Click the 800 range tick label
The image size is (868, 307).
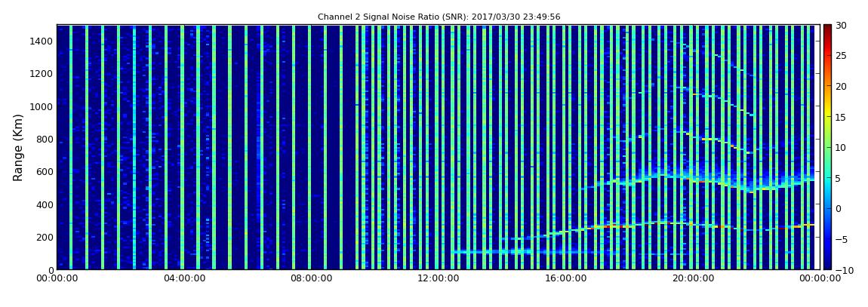45,139
